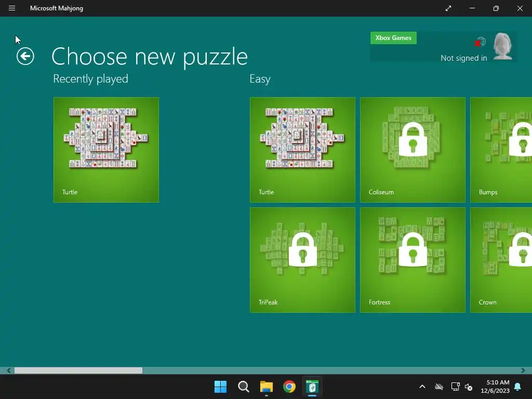Go back using the circled arrow button
Screen dimensions: 532x399
click(25, 56)
